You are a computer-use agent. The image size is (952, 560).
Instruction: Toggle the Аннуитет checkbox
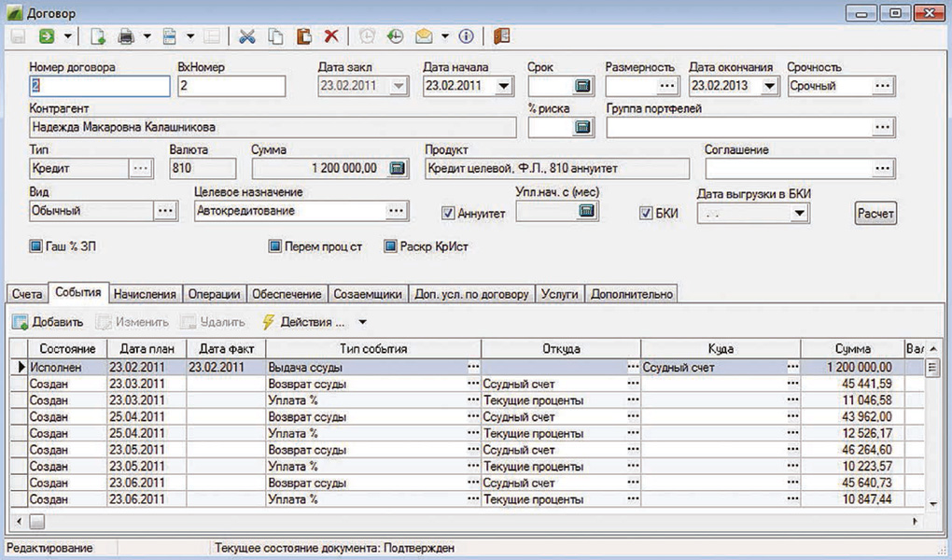449,213
